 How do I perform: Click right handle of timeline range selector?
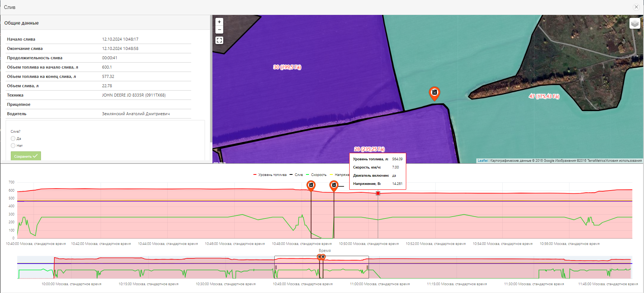[x=368, y=267]
